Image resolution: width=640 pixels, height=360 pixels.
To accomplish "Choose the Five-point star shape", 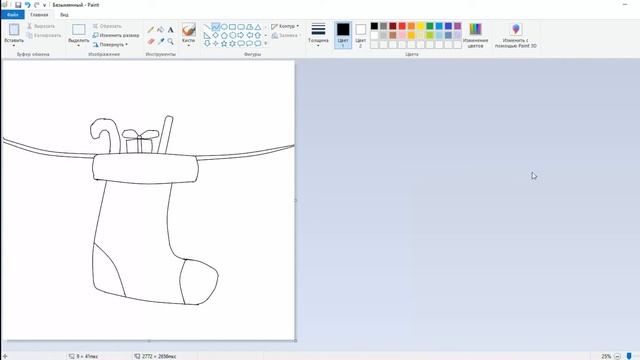I will pyautogui.click(x=224, y=43).
